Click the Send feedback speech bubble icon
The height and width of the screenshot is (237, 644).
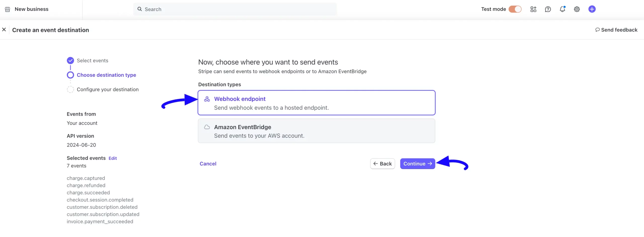tap(597, 30)
